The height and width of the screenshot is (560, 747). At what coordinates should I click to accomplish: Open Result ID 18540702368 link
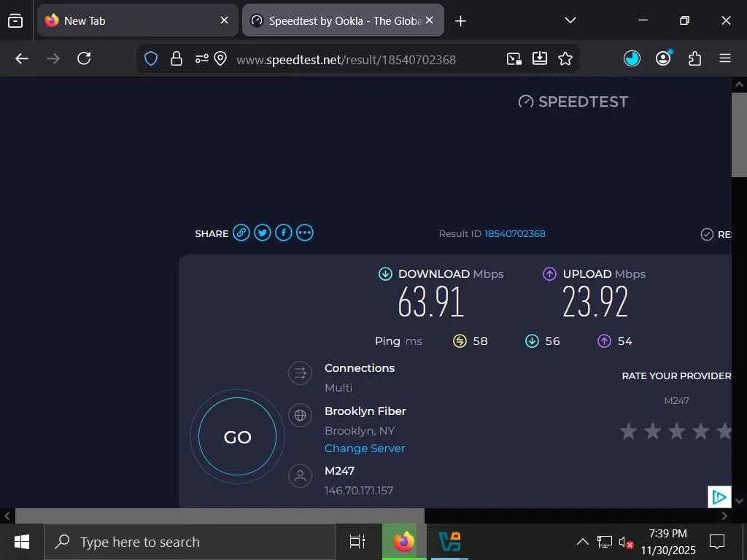[514, 234]
